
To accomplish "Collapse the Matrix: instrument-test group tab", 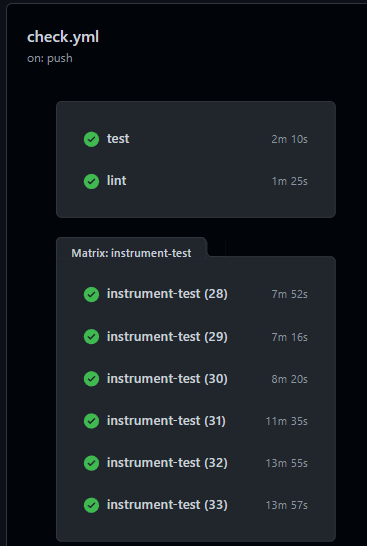I will click(x=131, y=253).
